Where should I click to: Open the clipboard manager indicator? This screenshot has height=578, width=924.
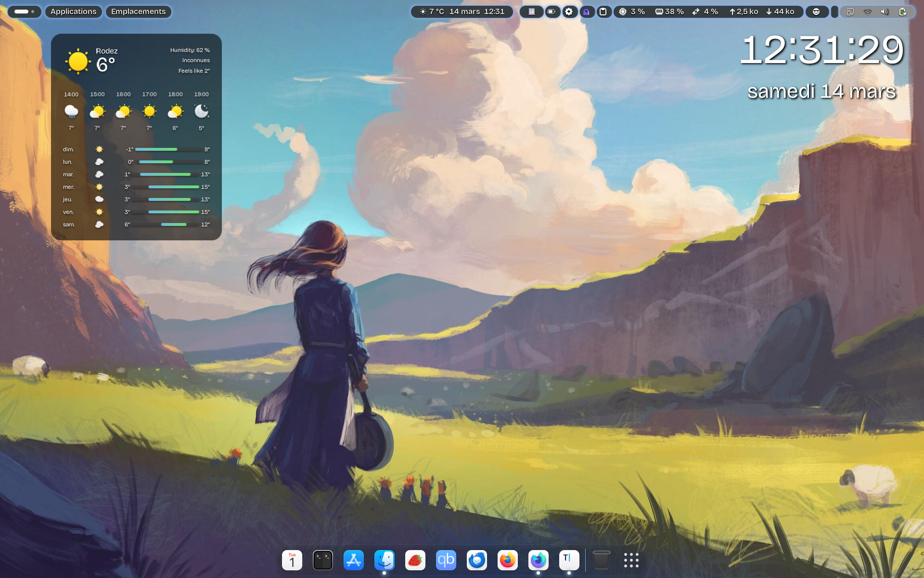(x=603, y=12)
